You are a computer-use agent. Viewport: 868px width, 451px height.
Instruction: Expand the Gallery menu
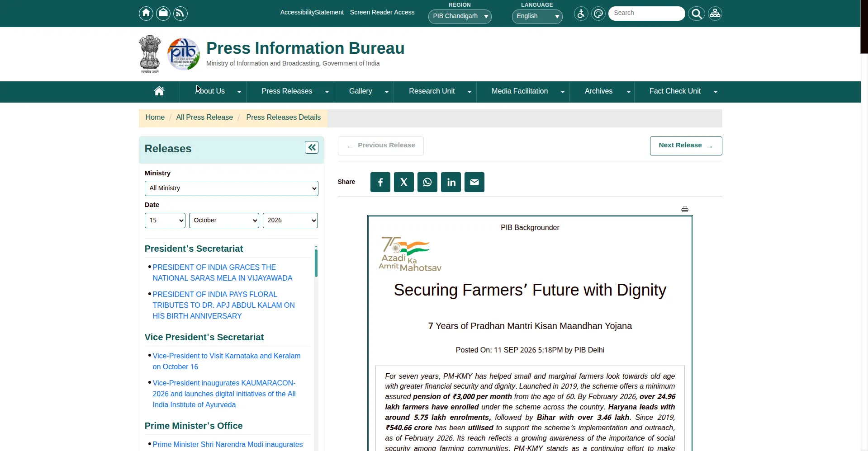(364, 92)
